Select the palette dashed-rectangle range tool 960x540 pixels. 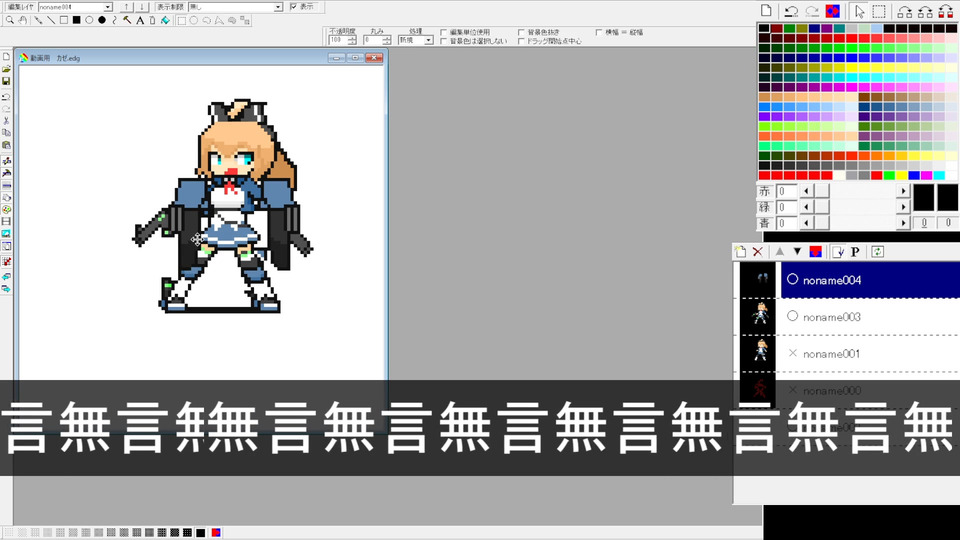coord(879,11)
